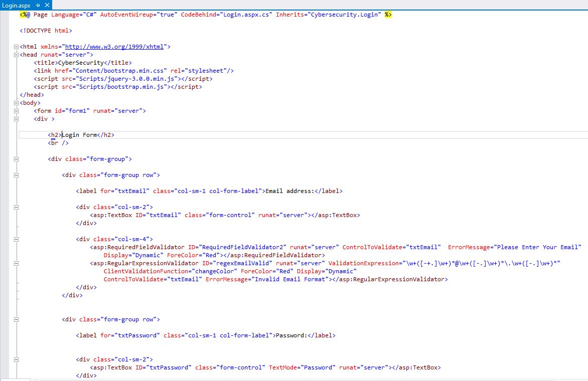Screen dimensions: 588x381
Task: Pin the Login.aspx tab
Action: (38, 5)
